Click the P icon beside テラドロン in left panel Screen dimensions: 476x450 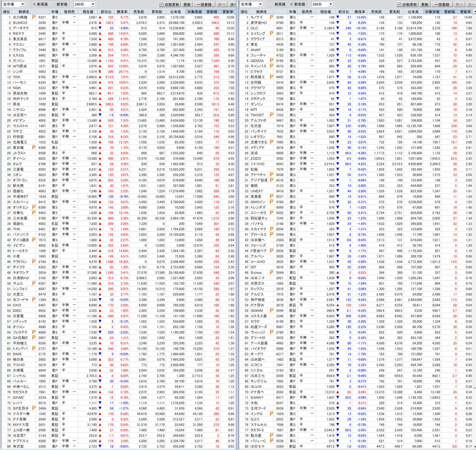point(34,262)
